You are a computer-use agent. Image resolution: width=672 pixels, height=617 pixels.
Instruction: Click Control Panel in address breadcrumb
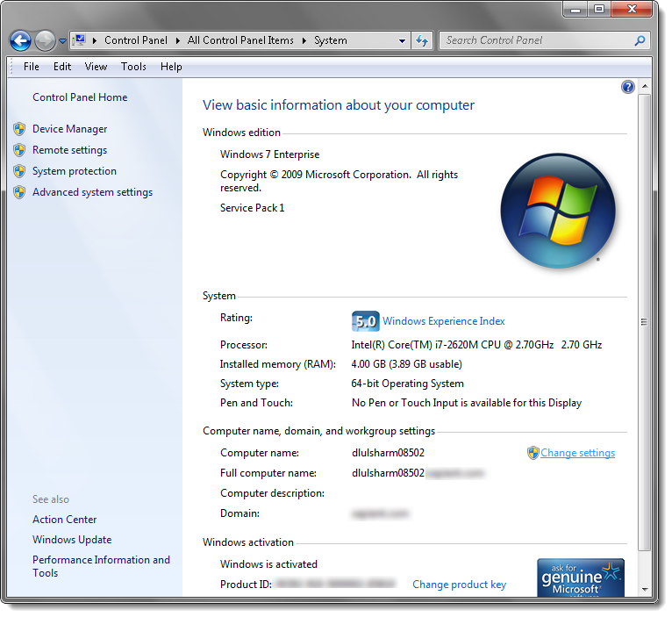[136, 40]
